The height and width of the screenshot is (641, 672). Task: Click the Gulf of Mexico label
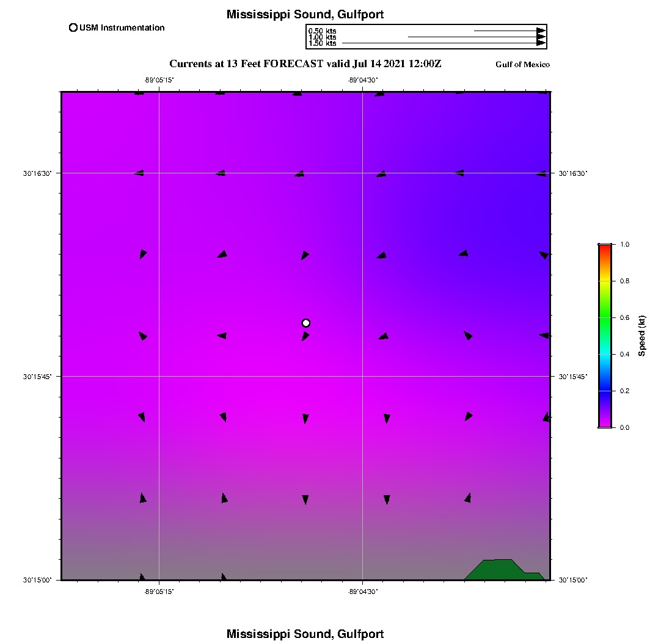pos(522,65)
